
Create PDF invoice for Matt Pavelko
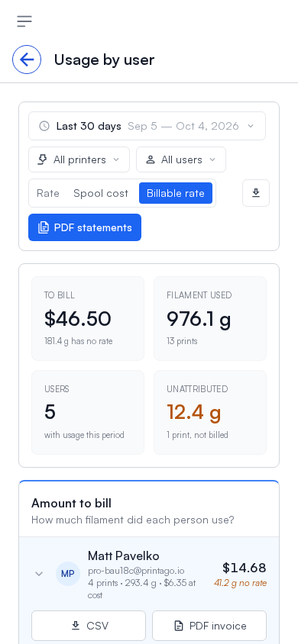coord(209,626)
